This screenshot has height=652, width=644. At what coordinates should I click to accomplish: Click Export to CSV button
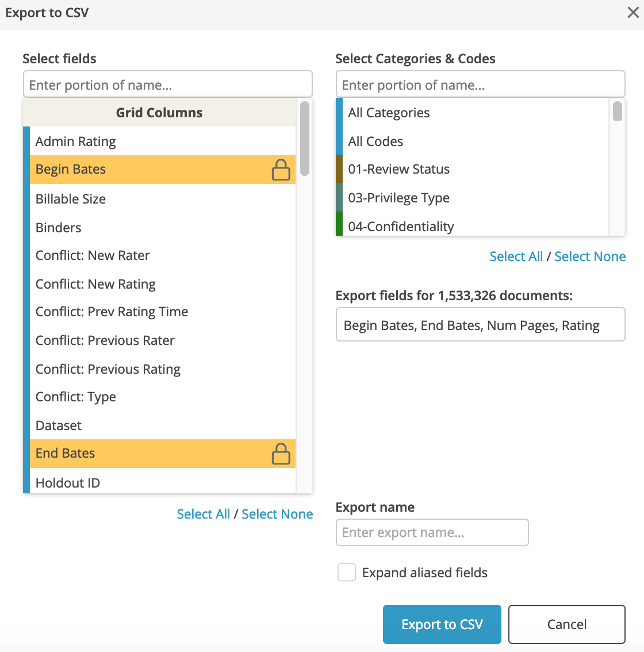point(442,624)
